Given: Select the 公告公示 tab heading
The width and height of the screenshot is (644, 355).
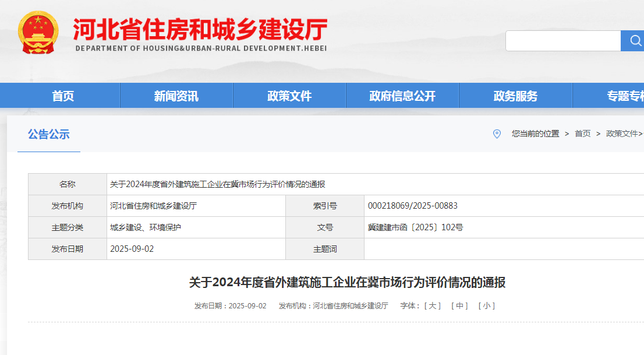Looking at the screenshot, I should (x=49, y=135).
